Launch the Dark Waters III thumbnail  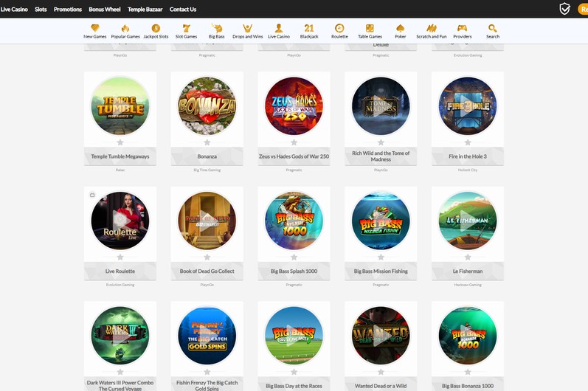point(120,336)
